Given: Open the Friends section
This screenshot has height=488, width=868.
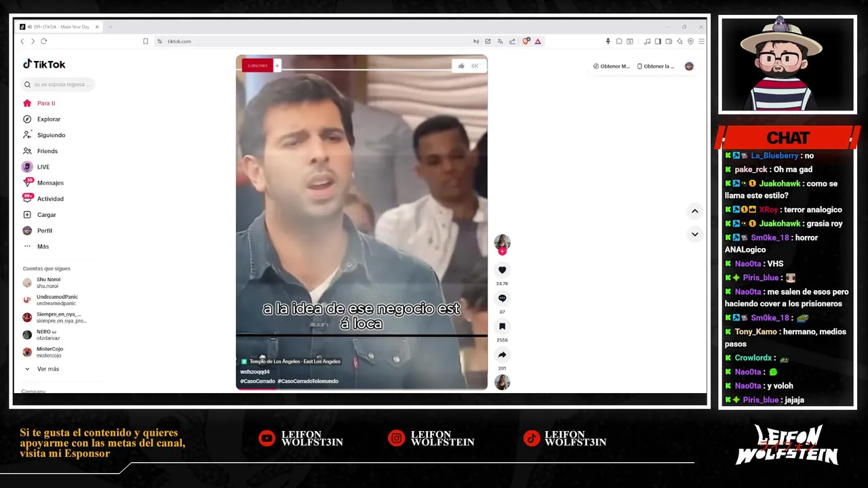Looking at the screenshot, I should [x=40, y=151].
